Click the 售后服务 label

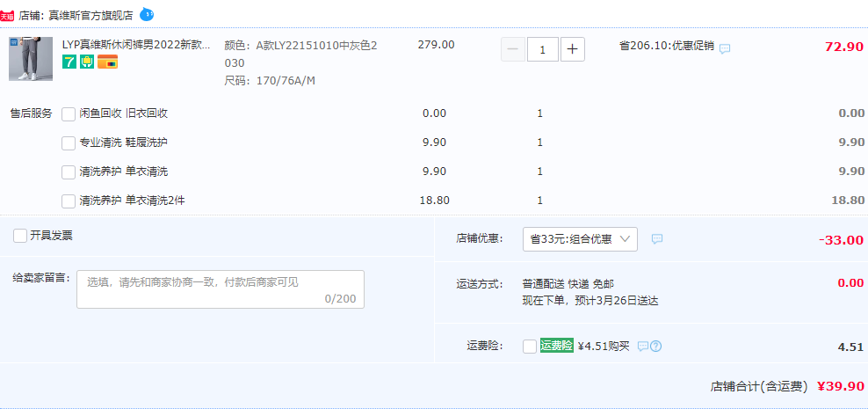[32, 113]
